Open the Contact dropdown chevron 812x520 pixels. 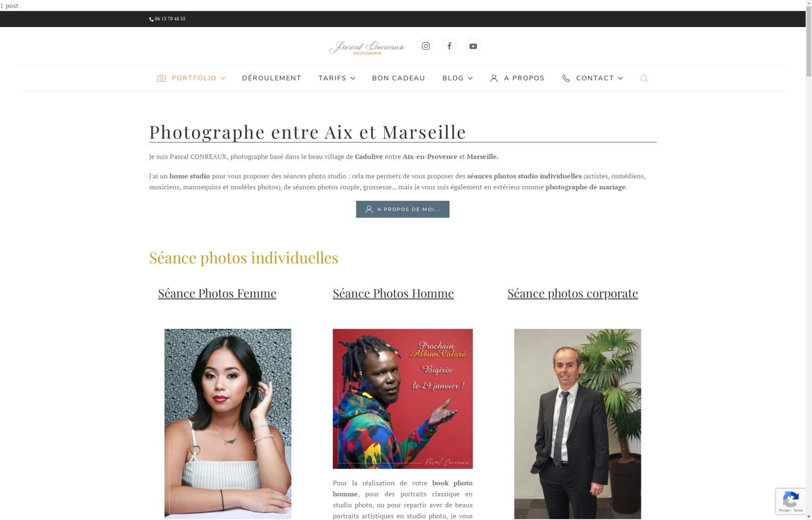point(620,78)
